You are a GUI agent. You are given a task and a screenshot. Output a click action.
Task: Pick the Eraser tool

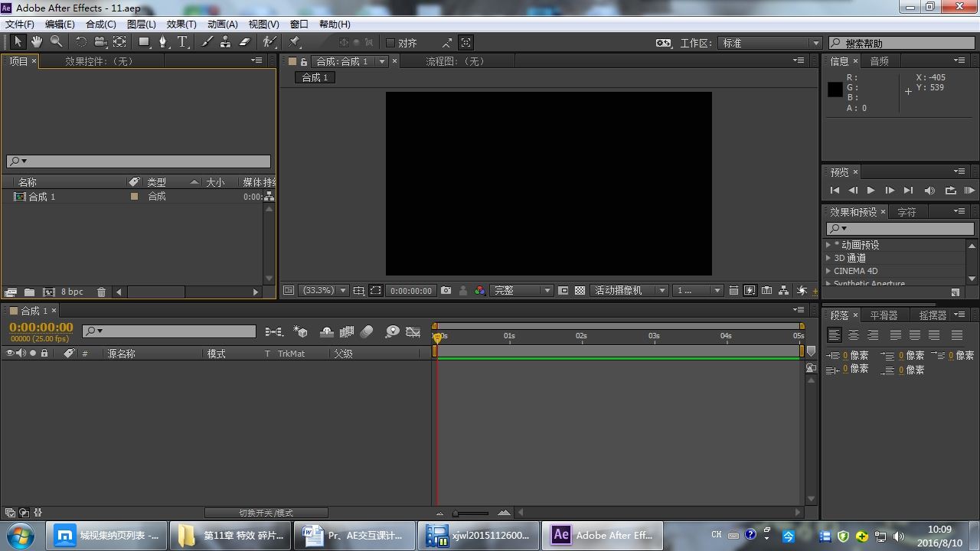tap(245, 42)
